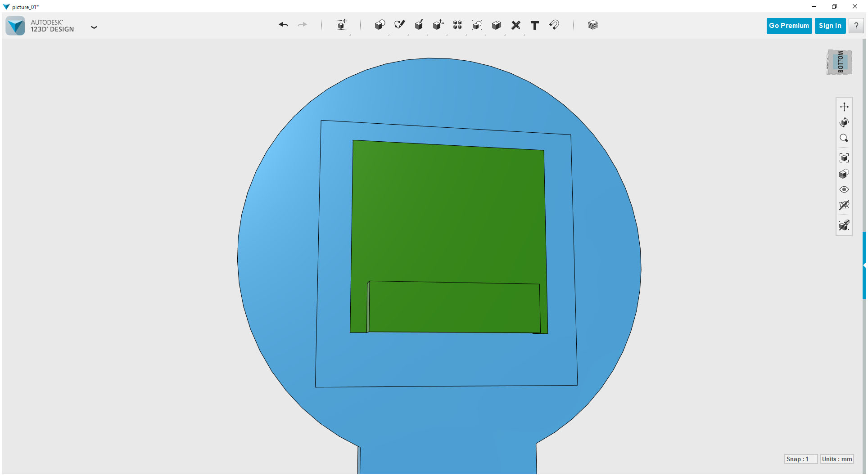The width and height of the screenshot is (868, 476).
Task: Select the Text tool
Action: (535, 26)
